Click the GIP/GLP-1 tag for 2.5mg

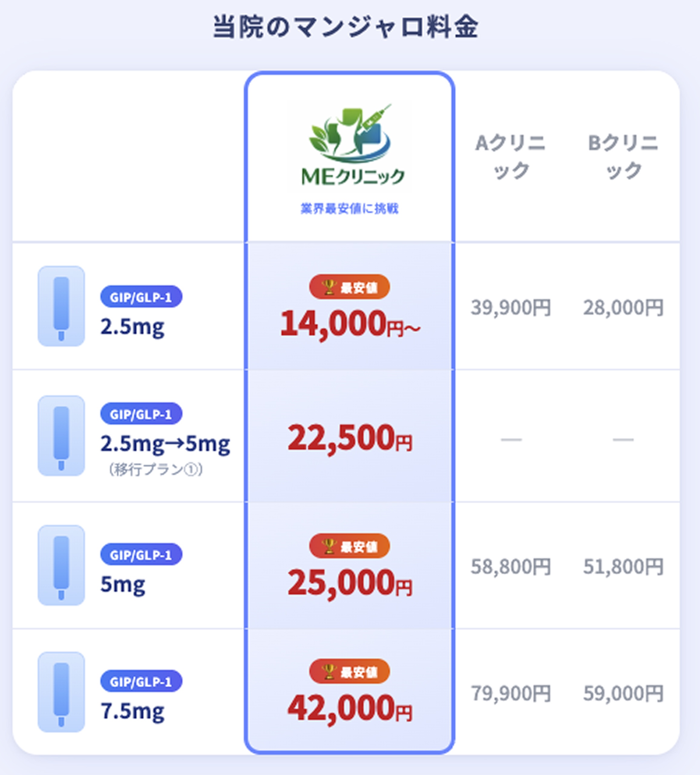[x=141, y=296]
